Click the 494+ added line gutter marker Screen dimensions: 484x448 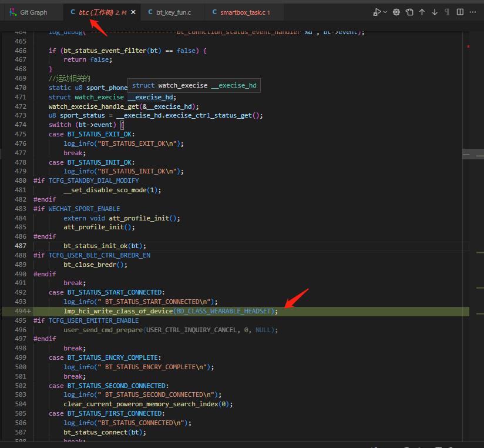tap(23, 311)
